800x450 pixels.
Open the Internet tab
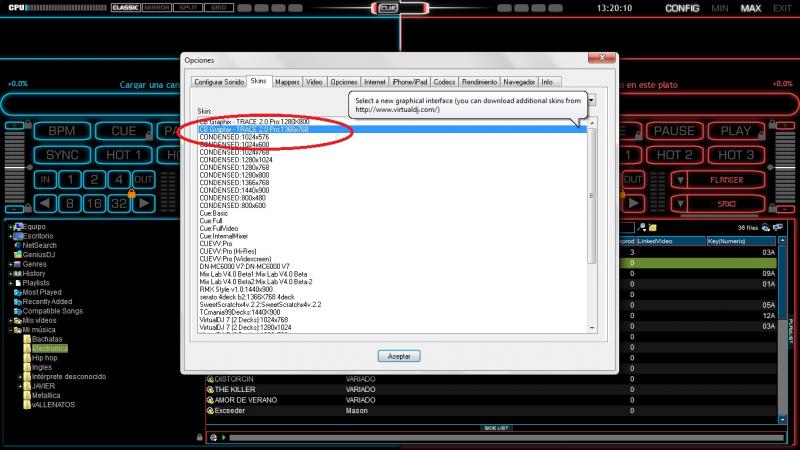pyautogui.click(x=374, y=82)
